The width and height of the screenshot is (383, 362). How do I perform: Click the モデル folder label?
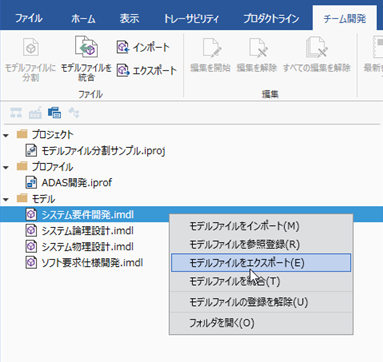43,199
